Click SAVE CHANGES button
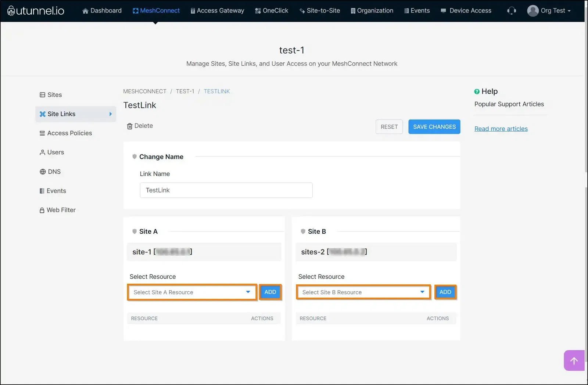Screen dimensions: 588x385 coord(434,127)
